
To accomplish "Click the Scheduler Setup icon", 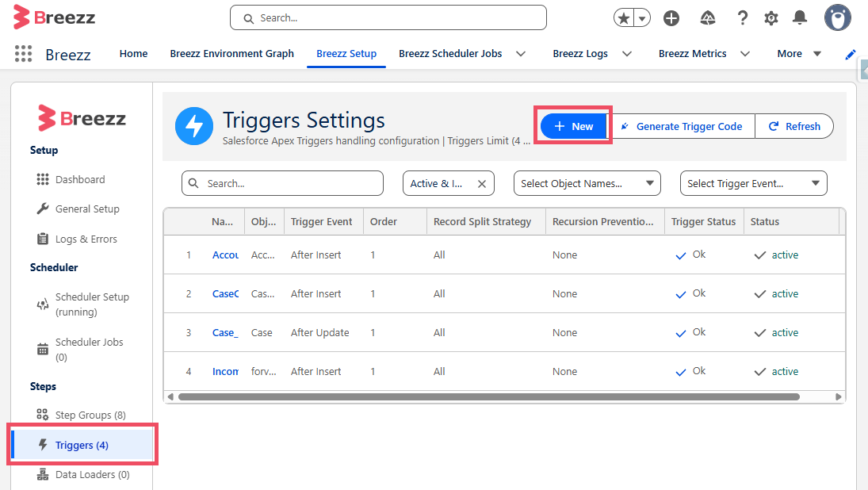I will tap(43, 304).
